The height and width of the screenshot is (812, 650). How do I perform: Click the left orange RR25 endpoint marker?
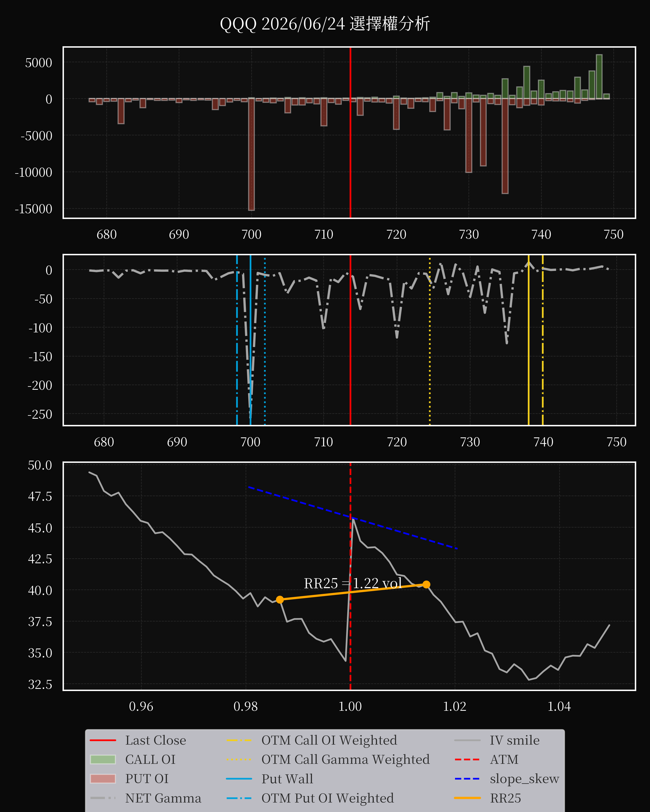[x=279, y=600]
